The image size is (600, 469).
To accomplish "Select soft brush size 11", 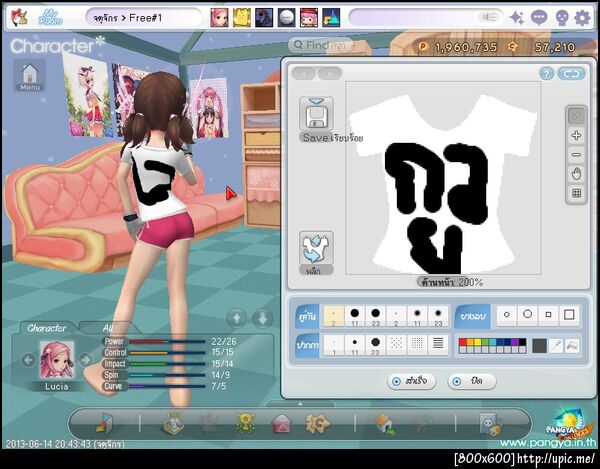I will [x=417, y=316].
